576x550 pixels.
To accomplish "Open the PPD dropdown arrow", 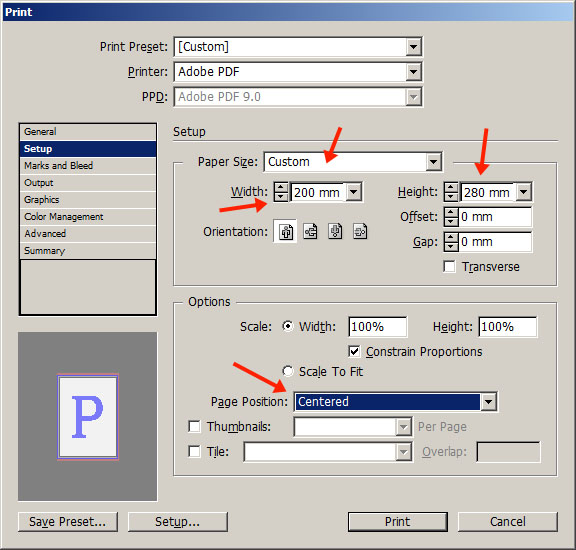I will pos(413,97).
